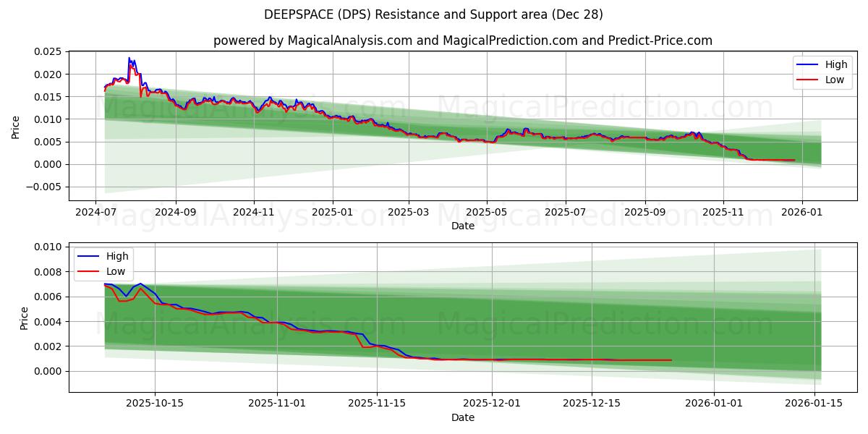Click the '0.006' price tick in bottom chart
This screenshot has height=434, width=868.
(x=49, y=297)
